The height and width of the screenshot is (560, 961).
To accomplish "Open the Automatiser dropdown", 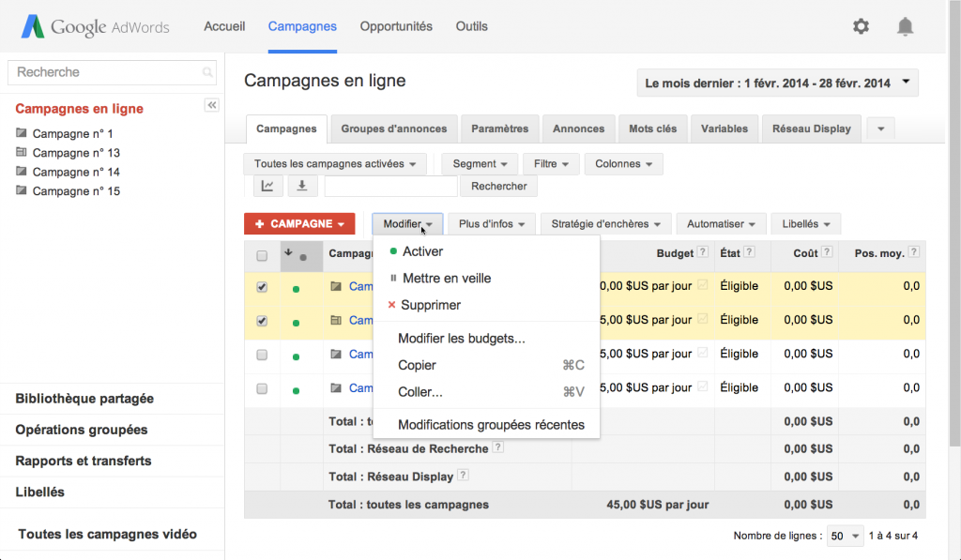I will pyautogui.click(x=721, y=223).
